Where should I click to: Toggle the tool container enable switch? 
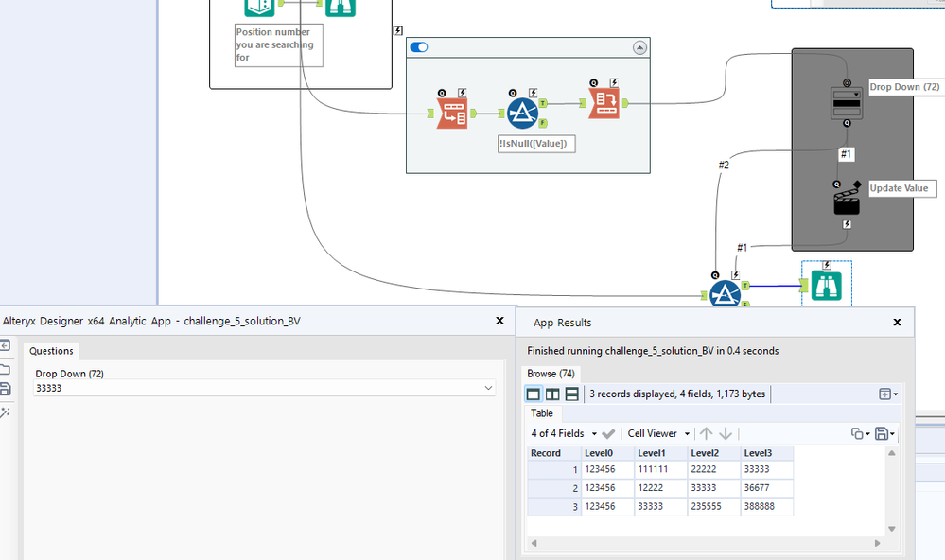click(419, 47)
